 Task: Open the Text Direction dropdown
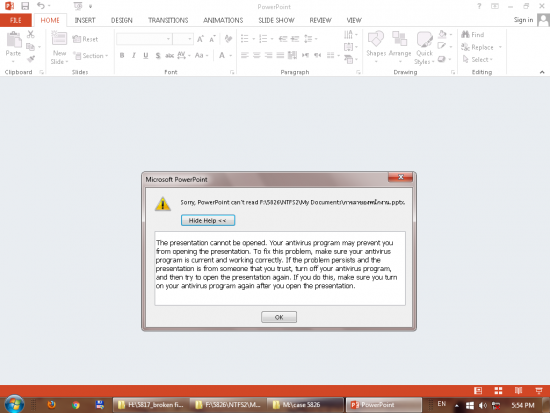[x=350, y=34]
